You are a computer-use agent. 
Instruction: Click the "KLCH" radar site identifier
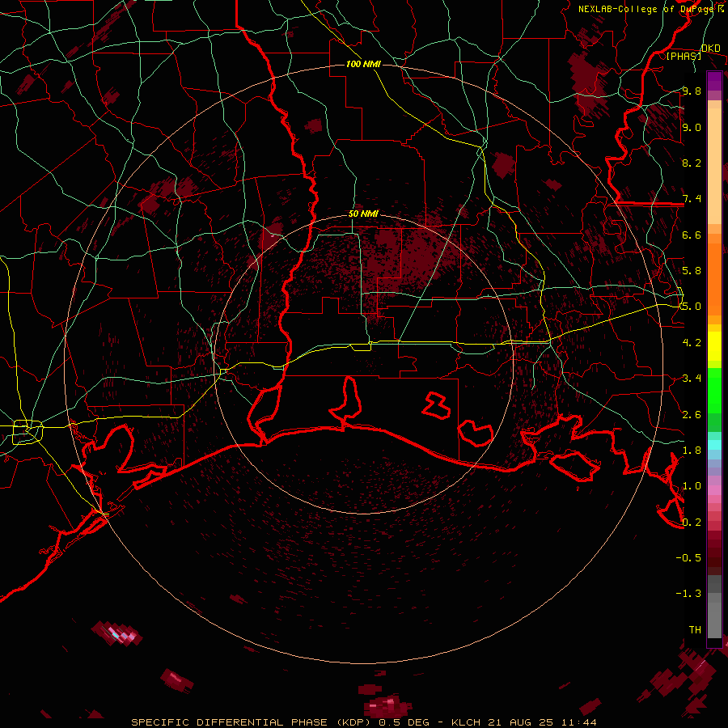[x=466, y=722]
